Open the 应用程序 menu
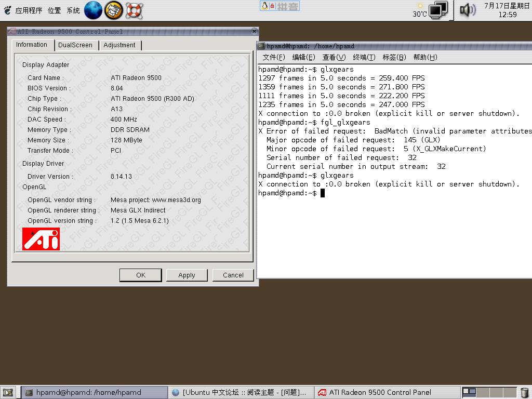This screenshot has height=399, width=532. click(x=29, y=10)
